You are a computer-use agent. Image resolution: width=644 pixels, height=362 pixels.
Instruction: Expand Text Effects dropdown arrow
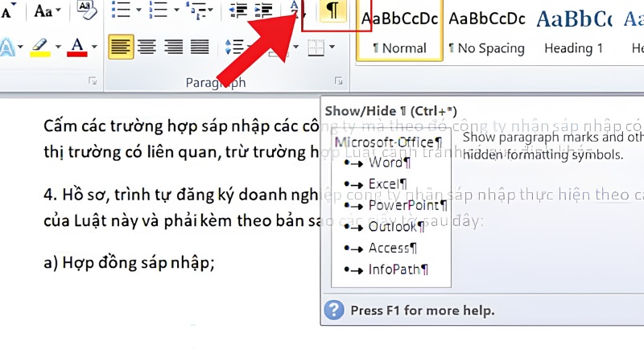point(20,47)
